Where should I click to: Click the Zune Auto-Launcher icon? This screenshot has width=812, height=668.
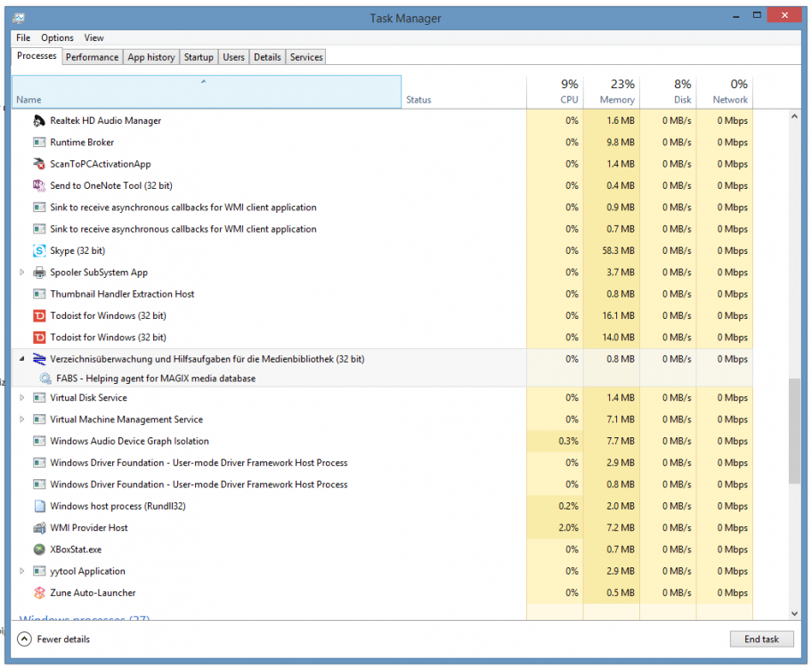click(x=39, y=593)
